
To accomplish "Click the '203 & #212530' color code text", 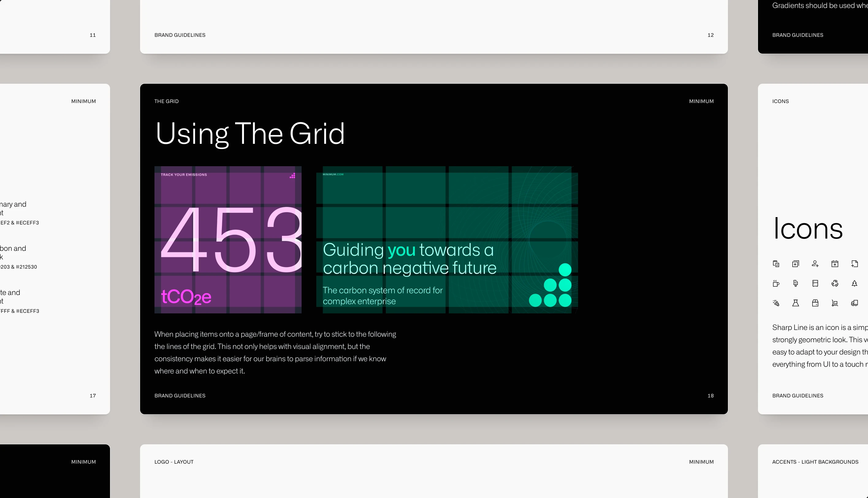I will click(x=18, y=267).
